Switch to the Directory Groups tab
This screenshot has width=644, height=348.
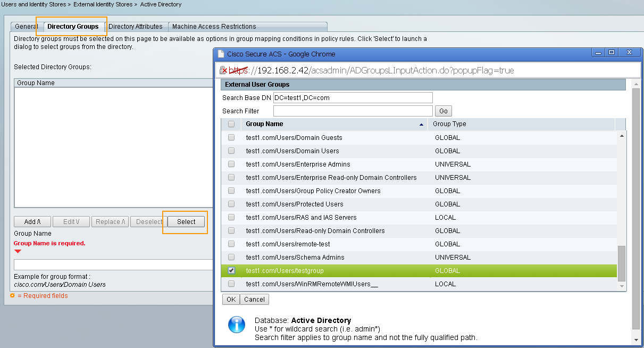(73, 27)
